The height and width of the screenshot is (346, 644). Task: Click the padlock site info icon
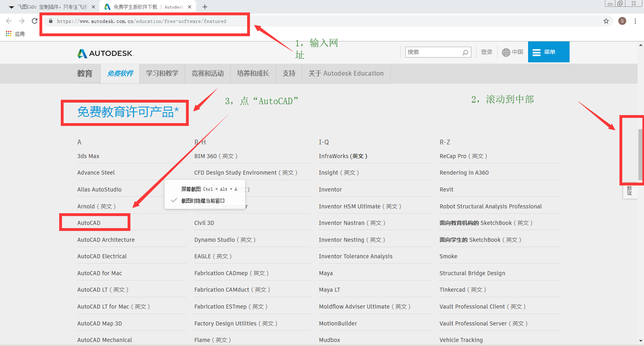[x=51, y=21]
